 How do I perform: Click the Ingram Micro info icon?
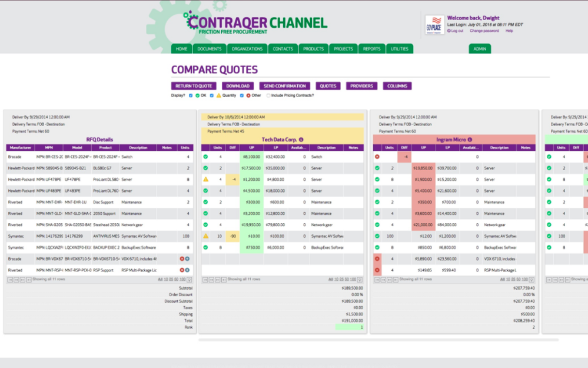click(x=470, y=140)
